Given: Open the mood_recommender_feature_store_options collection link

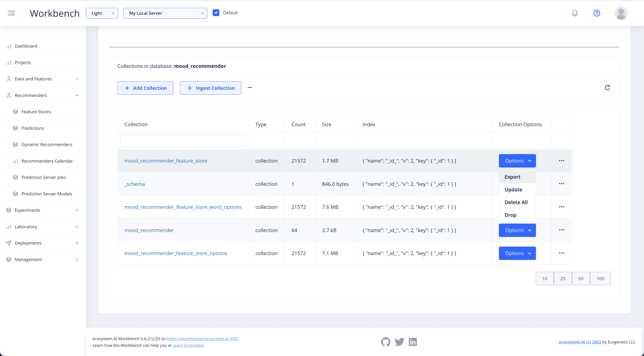Looking at the screenshot, I should [176, 253].
